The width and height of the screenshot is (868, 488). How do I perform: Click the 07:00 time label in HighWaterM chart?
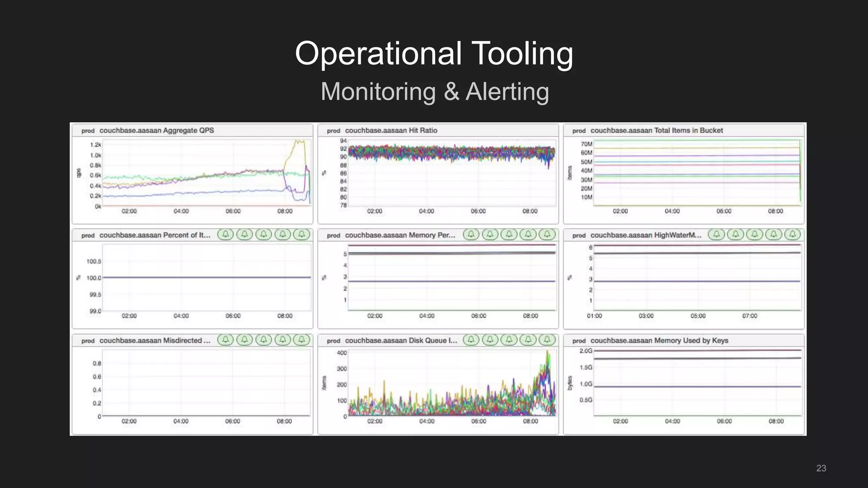750,316
